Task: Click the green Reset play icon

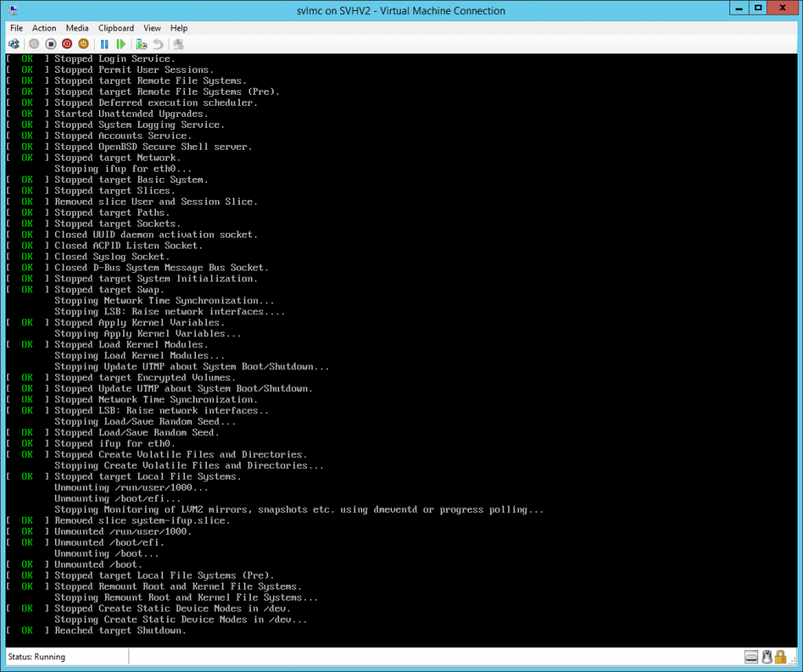Action: pos(121,44)
